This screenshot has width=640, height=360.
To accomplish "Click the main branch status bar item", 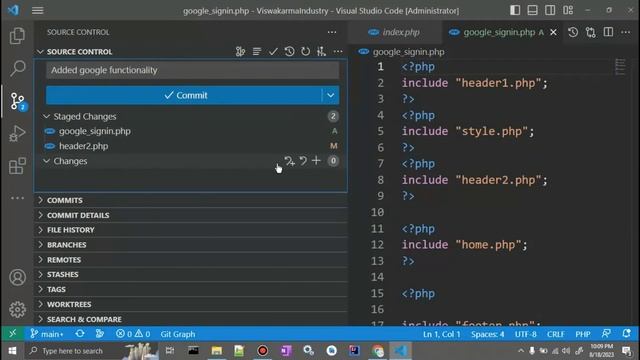I will [x=47, y=334].
